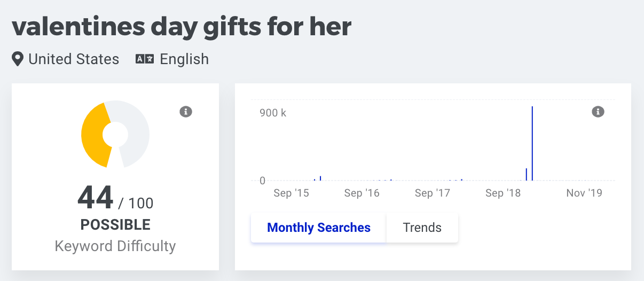The image size is (644, 281).
Task: Click the location pin icon beside United States
Action: [18, 59]
